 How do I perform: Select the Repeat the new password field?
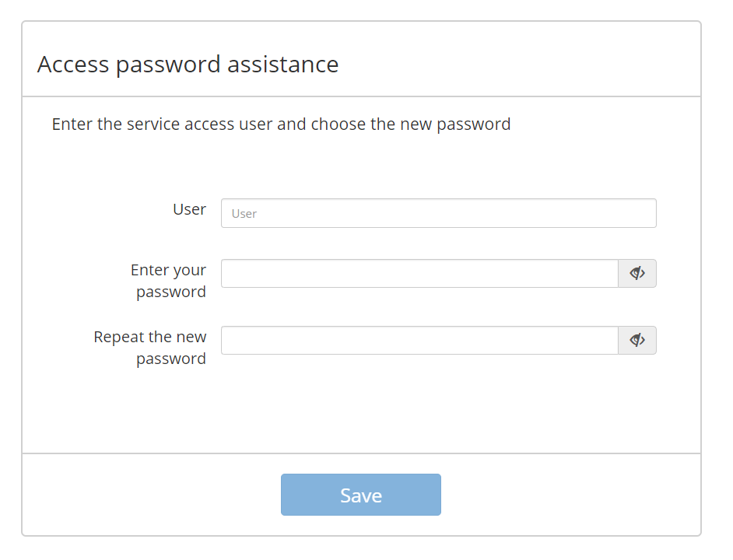tap(419, 341)
